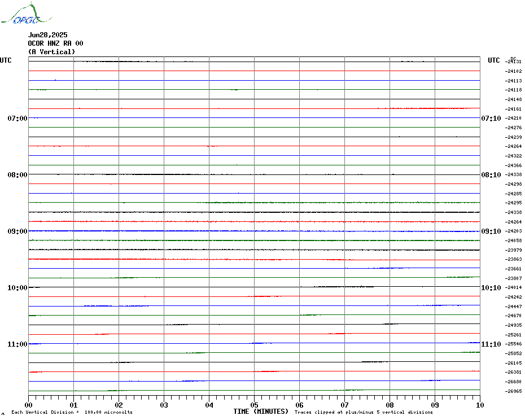Click DC offset value -24447

click(x=513, y=307)
